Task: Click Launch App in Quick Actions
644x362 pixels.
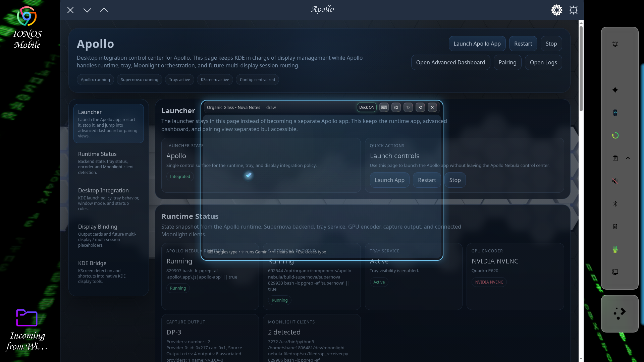Action: [x=389, y=180]
